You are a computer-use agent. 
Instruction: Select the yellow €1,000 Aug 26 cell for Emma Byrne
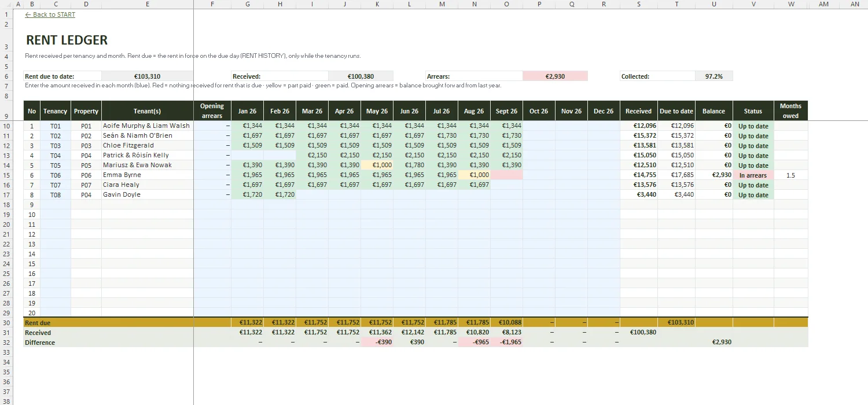coord(474,175)
